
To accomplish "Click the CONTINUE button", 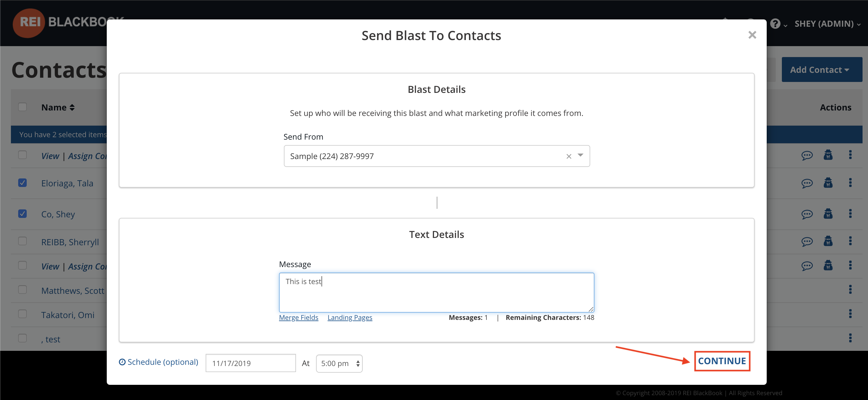I will pos(722,361).
